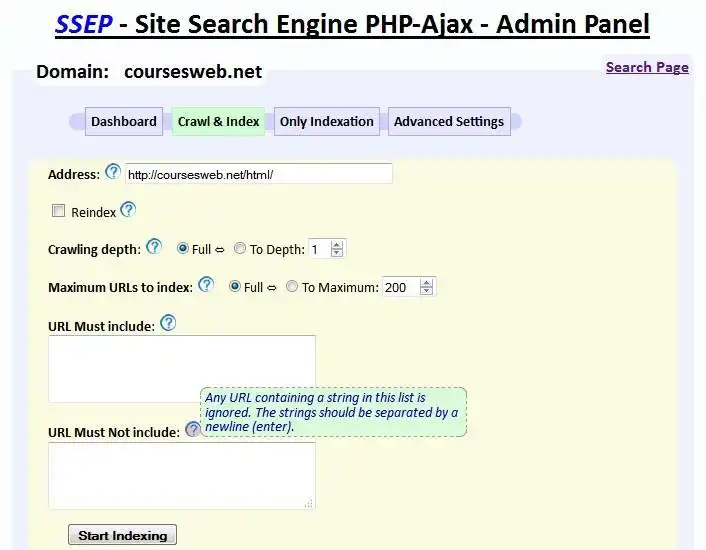Choose the To Depth radio option
This screenshot has width=706, height=550.
click(x=240, y=249)
